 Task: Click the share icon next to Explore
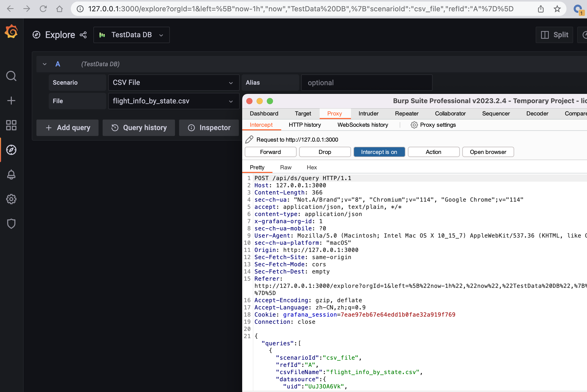[x=83, y=35]
